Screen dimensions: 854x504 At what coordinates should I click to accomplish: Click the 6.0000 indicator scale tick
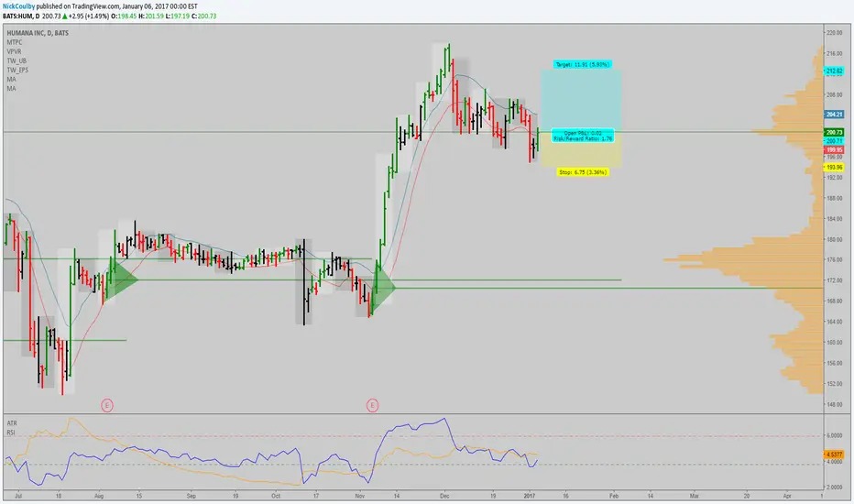(835, 435)
